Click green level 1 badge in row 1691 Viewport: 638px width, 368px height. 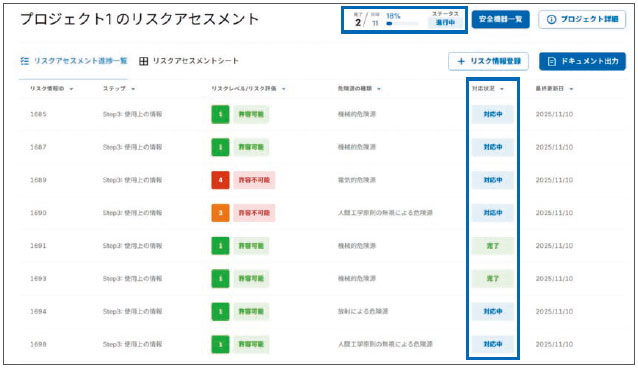point(220,246)
